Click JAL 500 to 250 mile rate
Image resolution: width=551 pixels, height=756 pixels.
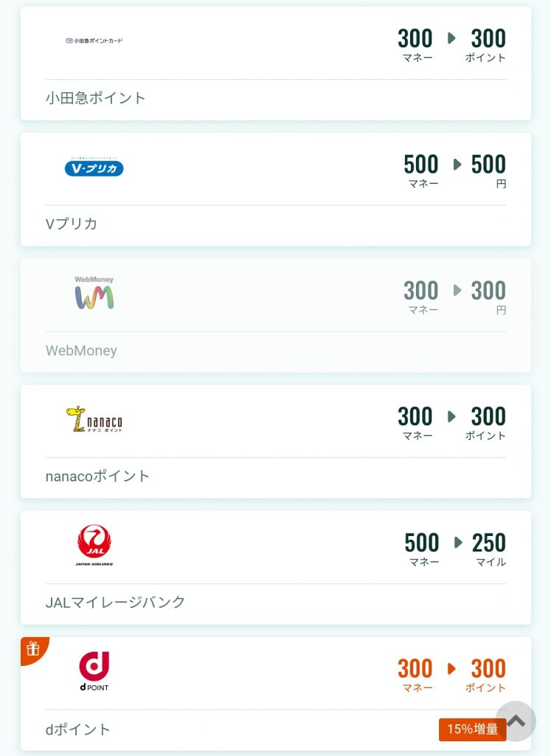click(455, 549)
